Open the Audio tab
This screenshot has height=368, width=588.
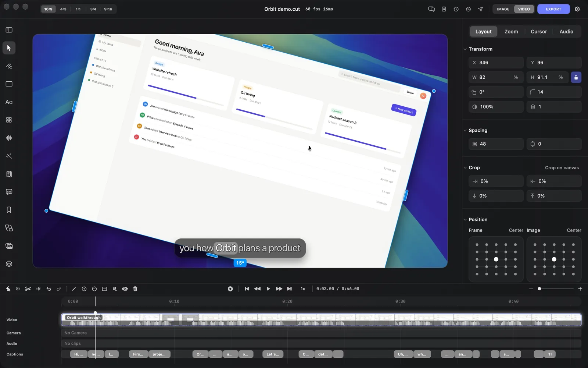(x=566, y=32)
